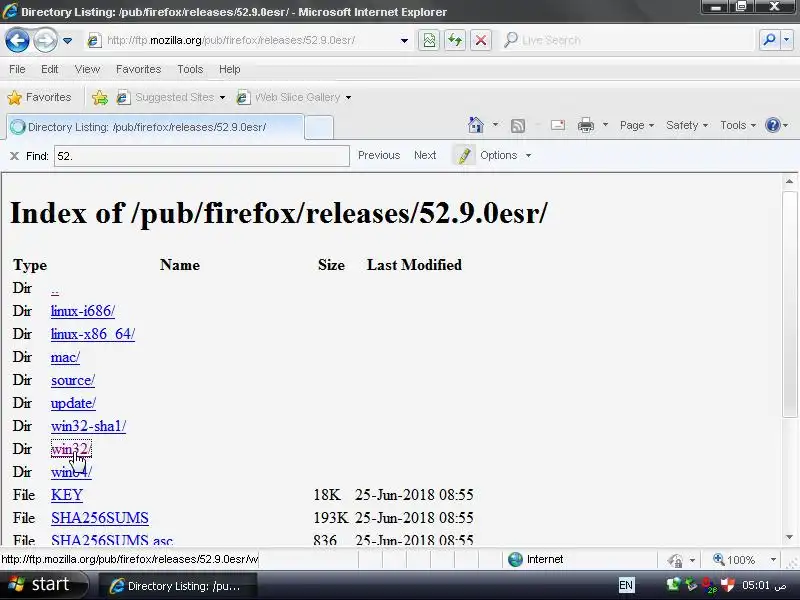This screenshot has width=800, height=600.
Task: Open the Page command bar menu
Action: pos(637,125)
